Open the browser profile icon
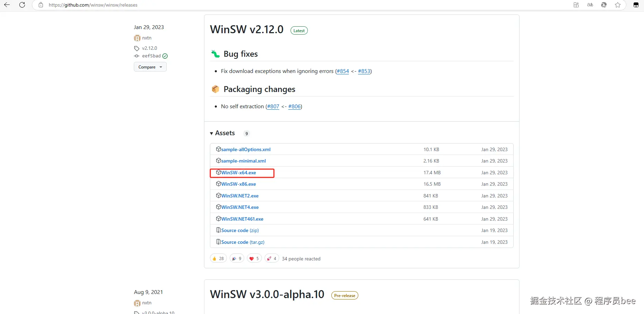Screen dimensions: 644x314 point(636,5)
